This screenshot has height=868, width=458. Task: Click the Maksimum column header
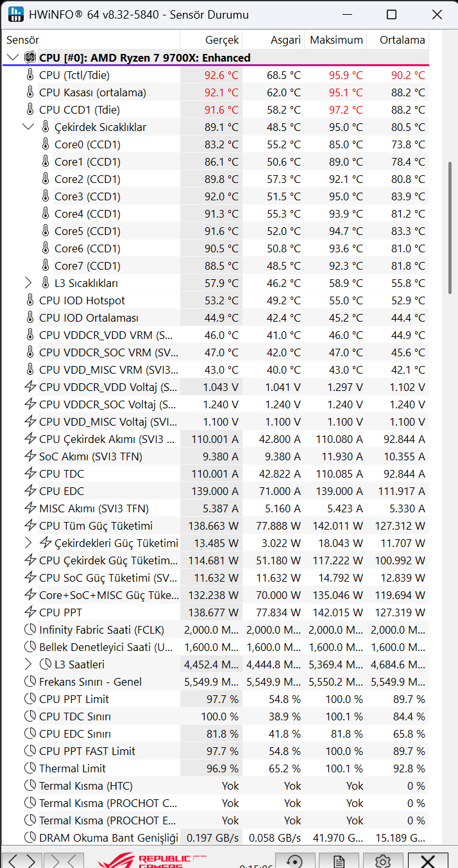point(335,40)
